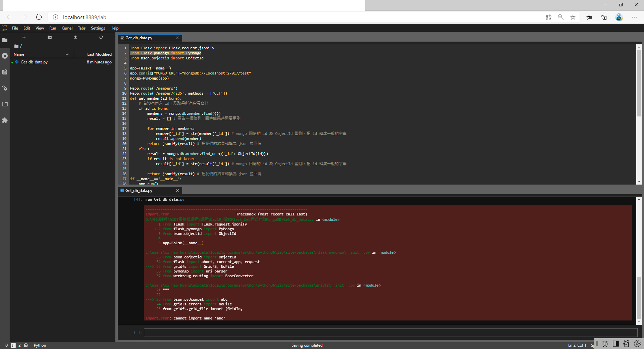This screenshot has width=644, height=349.
Task: Sort files by Name column header
Action: tap(42, 54)
